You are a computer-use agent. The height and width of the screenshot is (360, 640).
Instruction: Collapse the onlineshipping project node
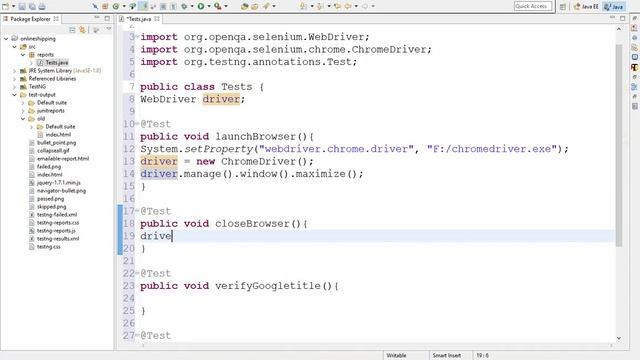[x=6, y=39]
